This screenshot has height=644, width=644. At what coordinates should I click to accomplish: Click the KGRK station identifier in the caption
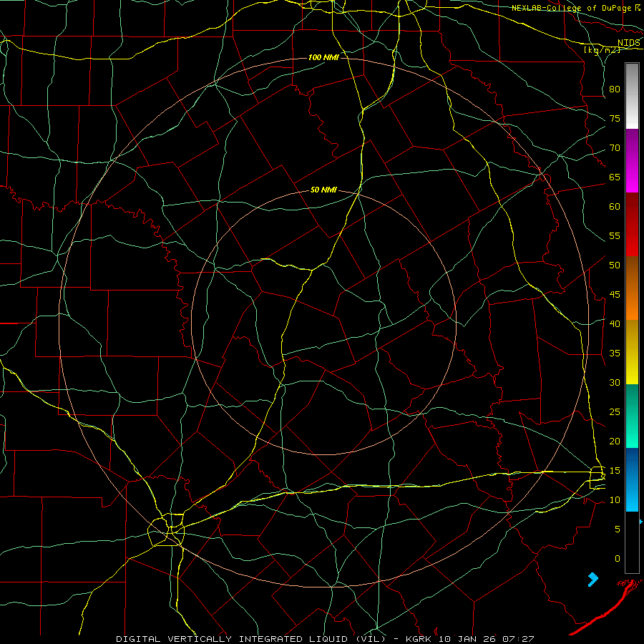420,639
